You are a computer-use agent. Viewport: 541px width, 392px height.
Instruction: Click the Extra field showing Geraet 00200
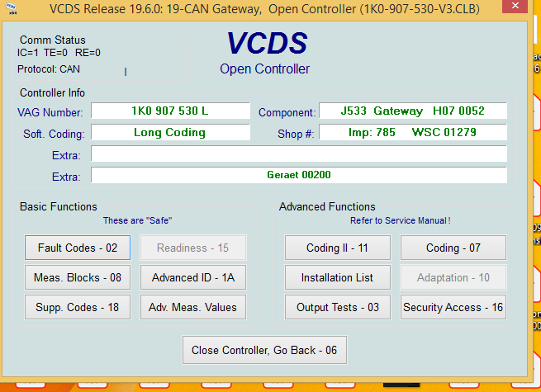pyautogui.click(x=299, y=175)
